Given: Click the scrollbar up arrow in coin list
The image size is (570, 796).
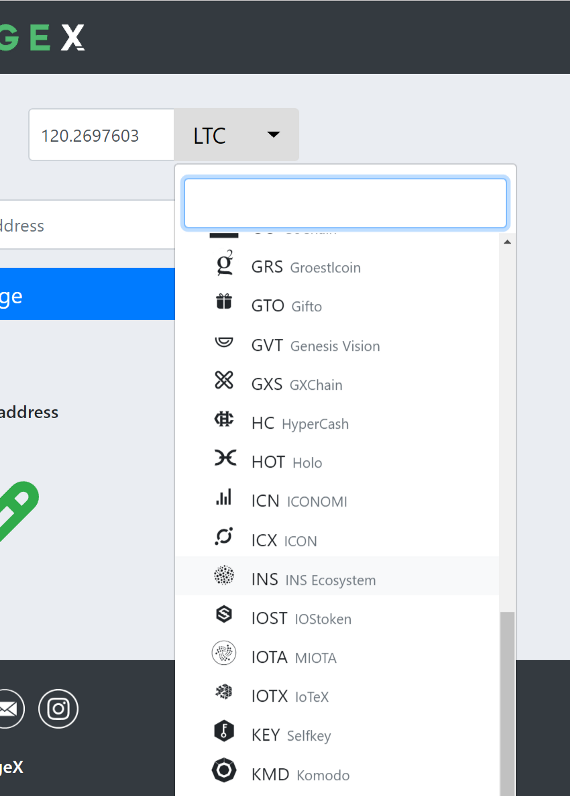Looking at the screenshot, I should [x=507, y=242].
